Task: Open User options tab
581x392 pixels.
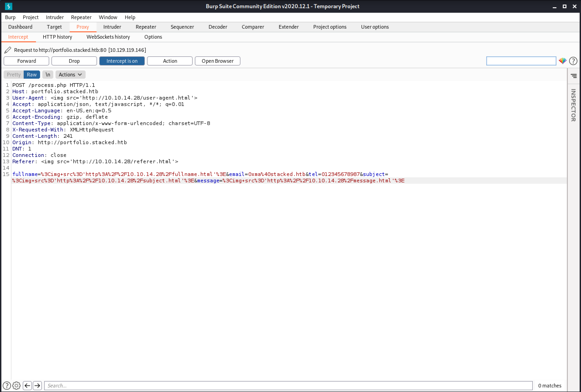Action: click(375, 27)
